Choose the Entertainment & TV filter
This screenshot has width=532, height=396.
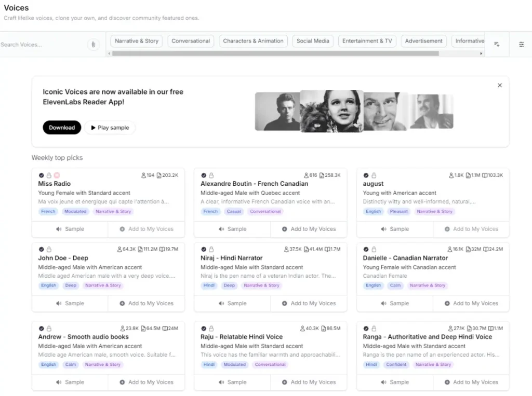367,41
